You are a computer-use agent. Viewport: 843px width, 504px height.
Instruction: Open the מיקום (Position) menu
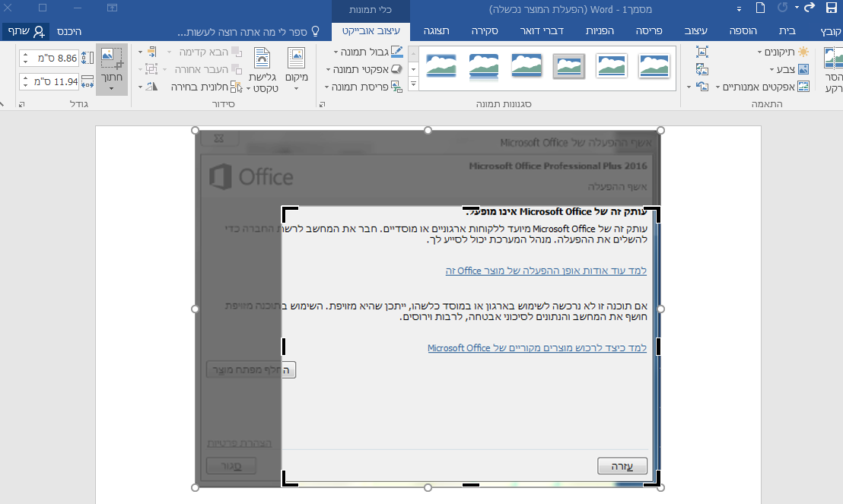click(296, 69)
